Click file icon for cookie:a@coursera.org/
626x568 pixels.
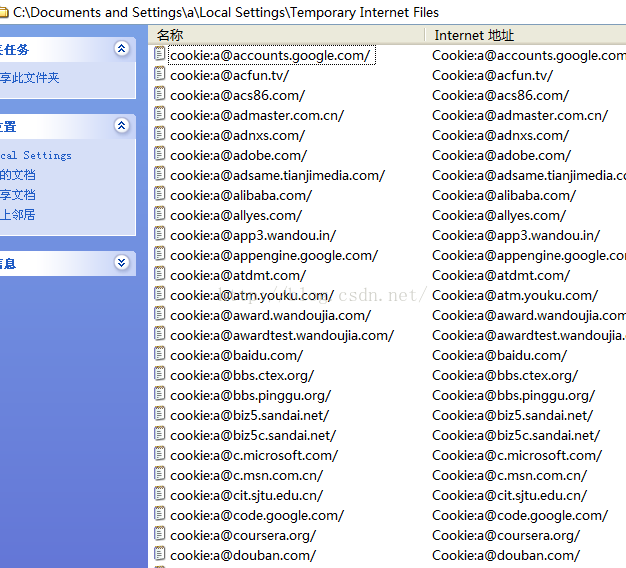[x=160, y=533]
